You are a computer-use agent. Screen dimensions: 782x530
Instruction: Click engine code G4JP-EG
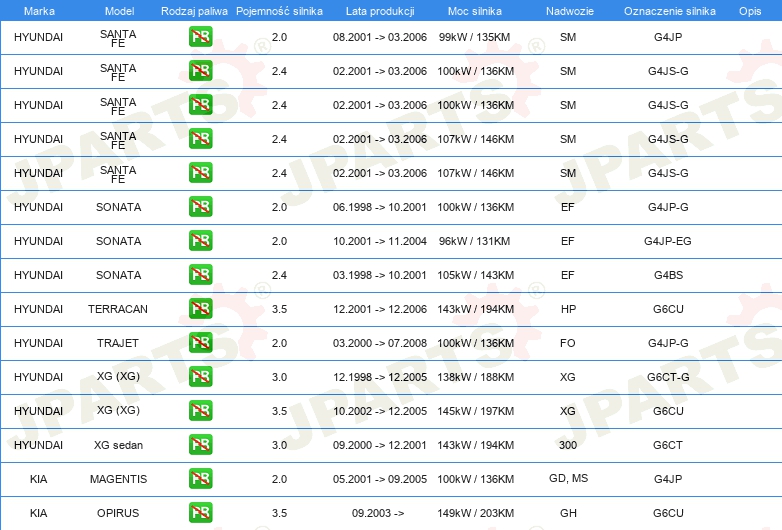pos(668,241)
